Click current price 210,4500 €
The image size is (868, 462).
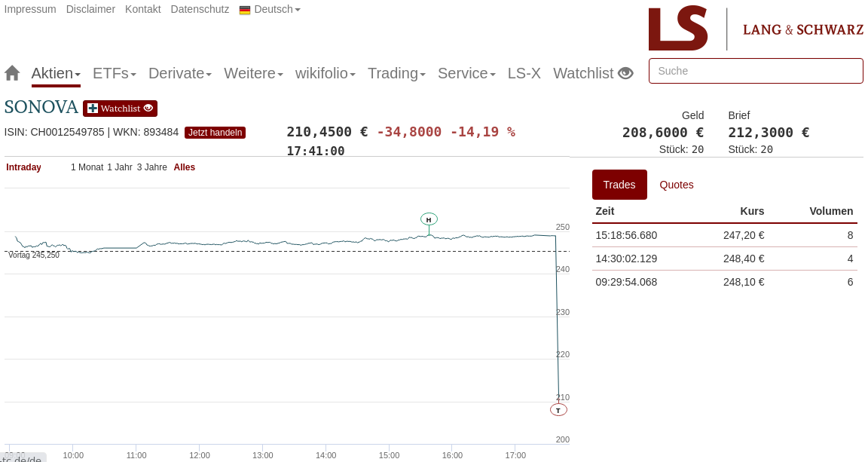point(327,132)
